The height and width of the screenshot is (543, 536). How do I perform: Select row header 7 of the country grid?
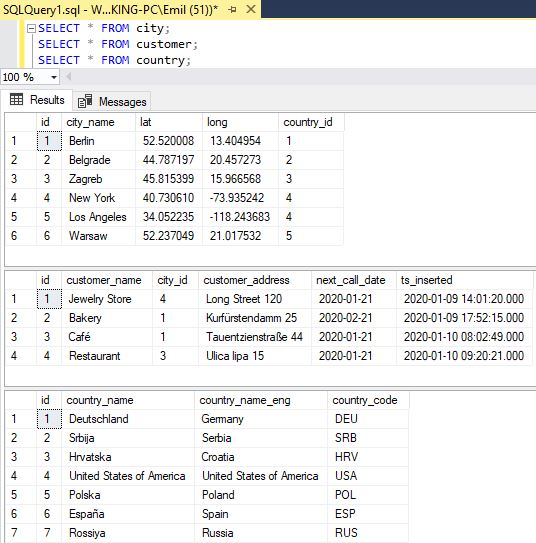coord(21,533)
